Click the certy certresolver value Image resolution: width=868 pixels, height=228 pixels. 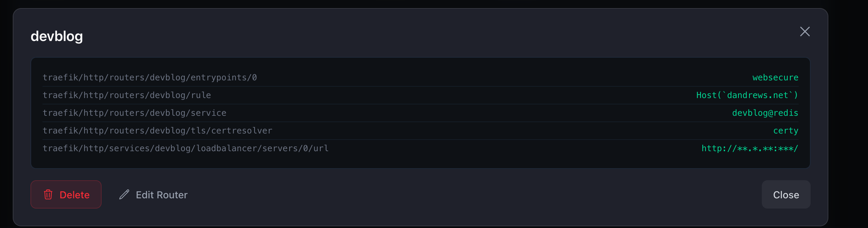pyautogui.click(x=786, y=131)
